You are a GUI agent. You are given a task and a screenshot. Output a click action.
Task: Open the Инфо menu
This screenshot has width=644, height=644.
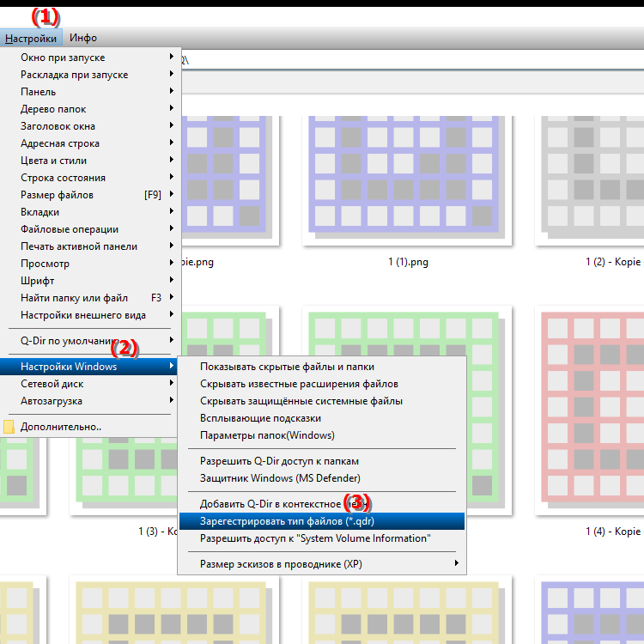click(83, 38)
